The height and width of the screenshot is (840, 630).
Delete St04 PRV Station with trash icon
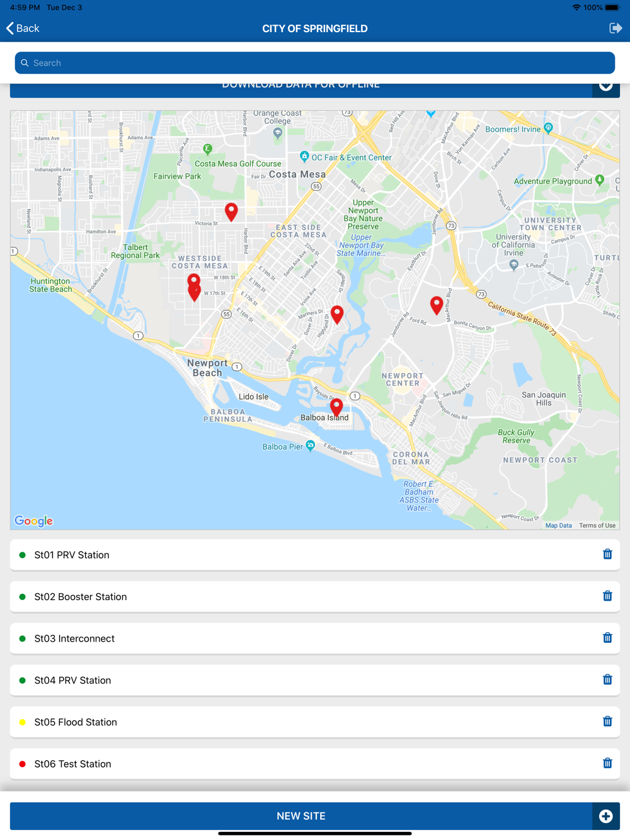pos(607,679)
